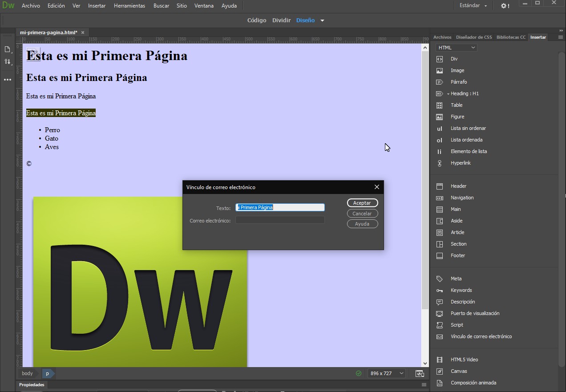Open the Sitio menu
Image resolution: width=566 pixels, height=392 pixels.
tap(182, 6)
